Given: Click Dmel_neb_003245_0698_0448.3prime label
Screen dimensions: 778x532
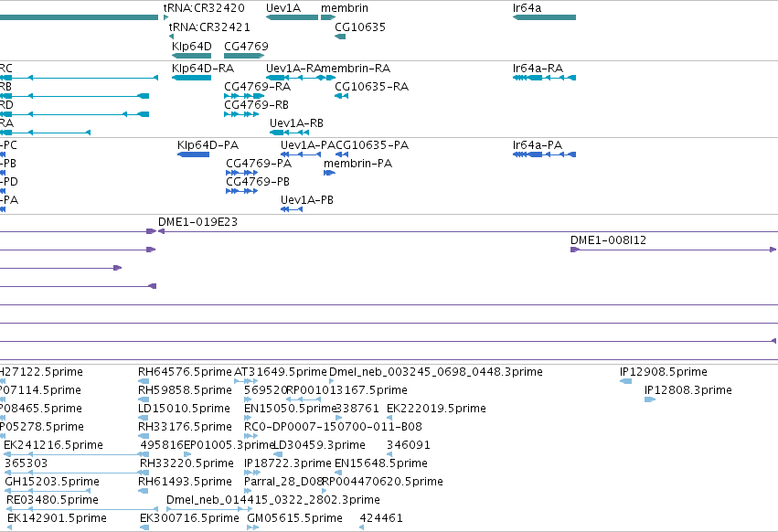Looking at the screenshot, I should [436, 372].
